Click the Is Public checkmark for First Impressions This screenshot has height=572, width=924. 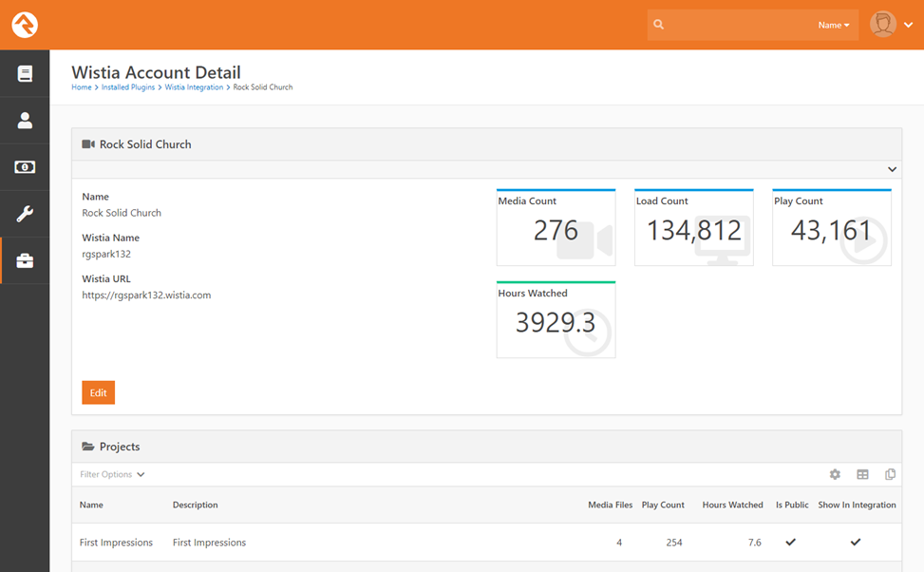click(x=791, y=542)
